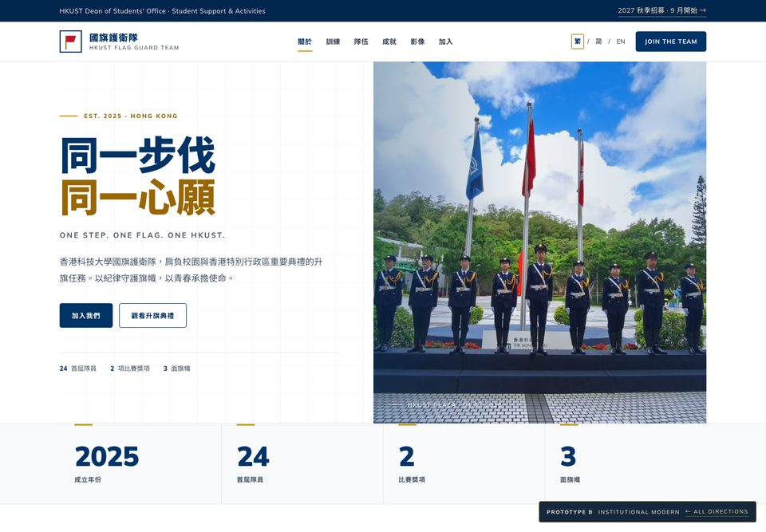Switch language to EN
Viewport: 766px width, 532px height.
click(621, 41)
